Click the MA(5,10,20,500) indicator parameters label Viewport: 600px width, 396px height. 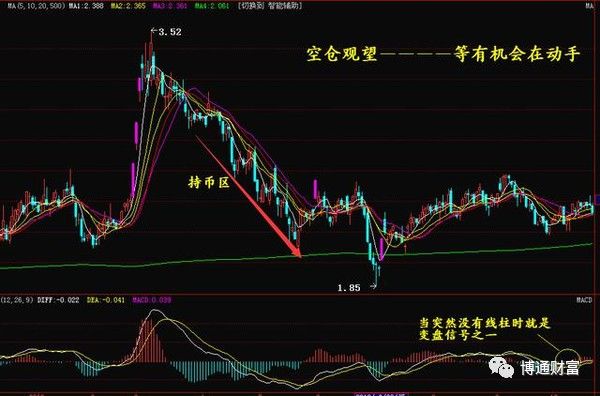pos(37,6)
